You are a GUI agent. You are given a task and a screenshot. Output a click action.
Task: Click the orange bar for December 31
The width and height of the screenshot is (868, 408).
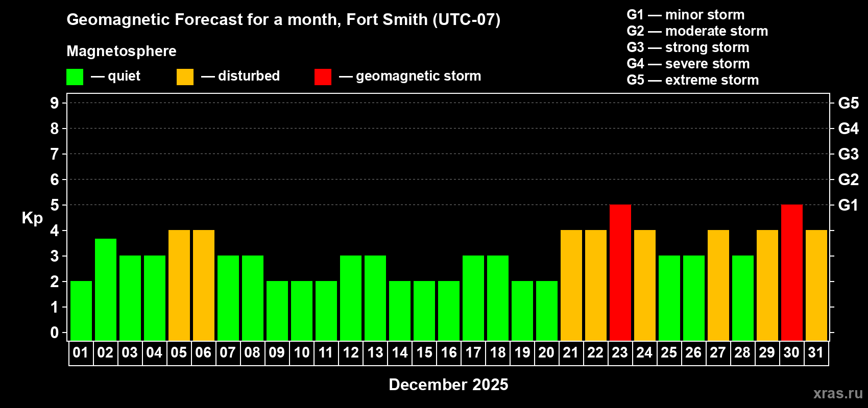click(x=816, y=285)
